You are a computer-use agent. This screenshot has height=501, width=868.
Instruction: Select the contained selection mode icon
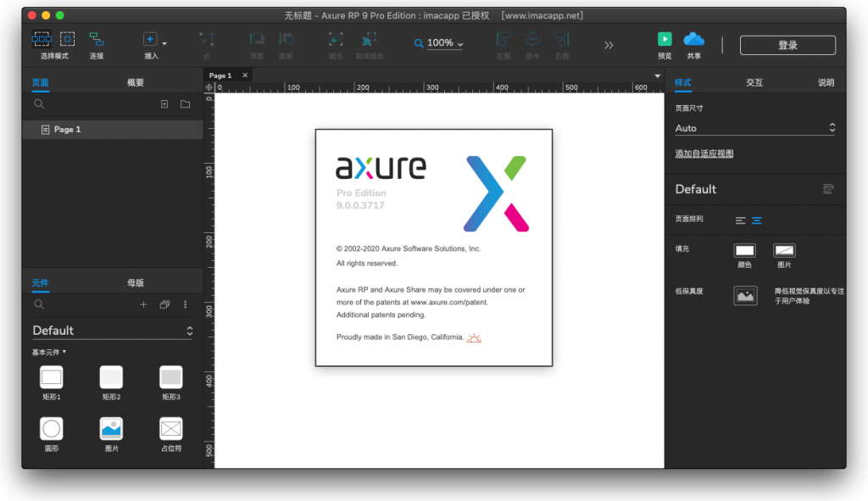[x=67, y=39]
